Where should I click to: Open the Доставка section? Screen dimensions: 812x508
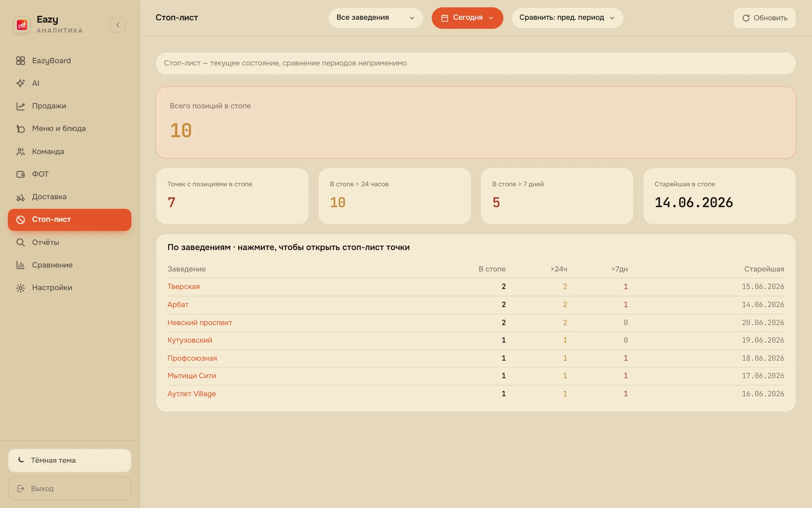(69, 197)
